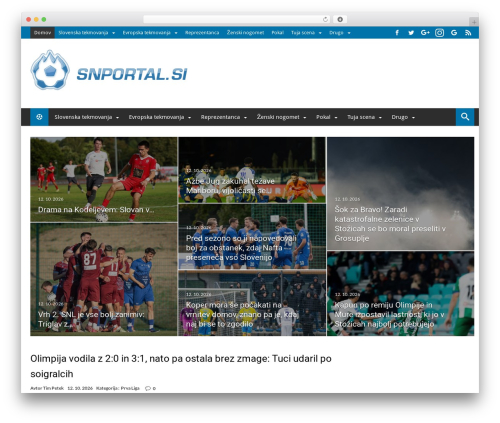
Task: Open the Instagram icon in top bar
Action: coord(439,33)
